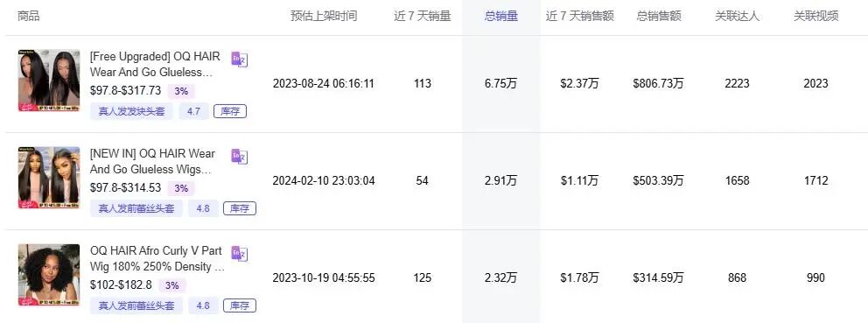
Task: Click 7-day sales value 113
Action: pos(423,84)
